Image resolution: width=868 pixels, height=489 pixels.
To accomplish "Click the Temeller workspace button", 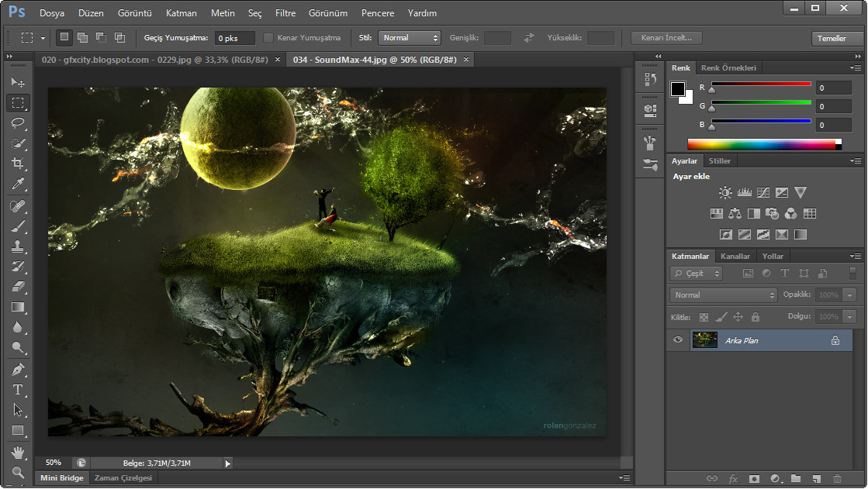I will click(832, 38).
